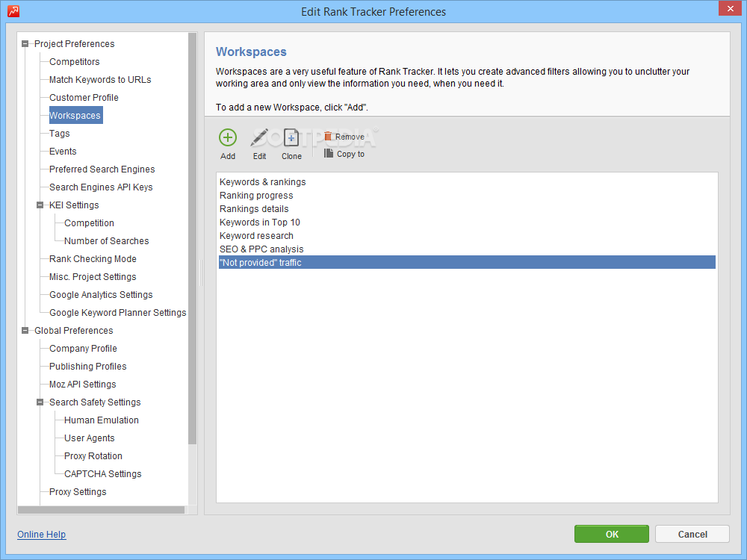Screen dimensions: 747x560
Task: Open Competitors preferences
Action: [74, 62]
